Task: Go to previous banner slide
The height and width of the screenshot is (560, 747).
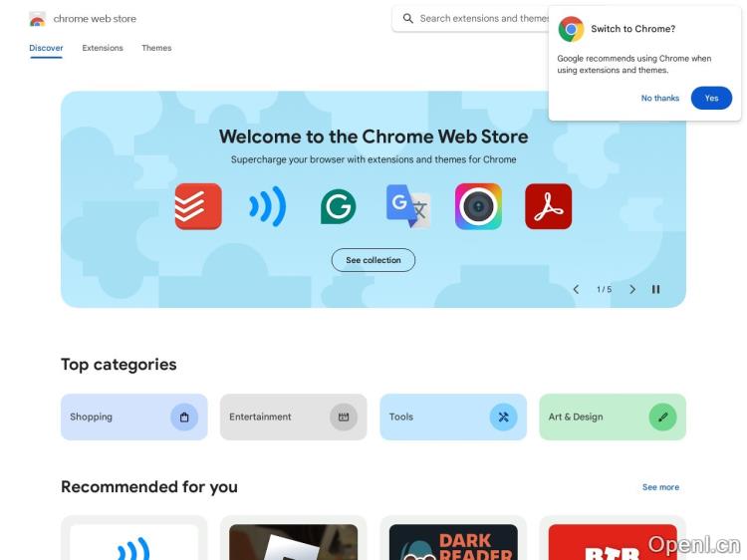Action: [x=576, y=289]
